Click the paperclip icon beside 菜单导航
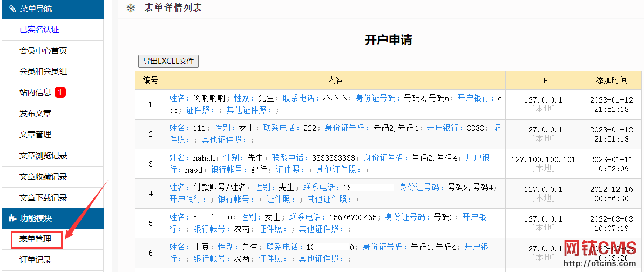Viewport: 644px width, 272px height. pos(12,9)
